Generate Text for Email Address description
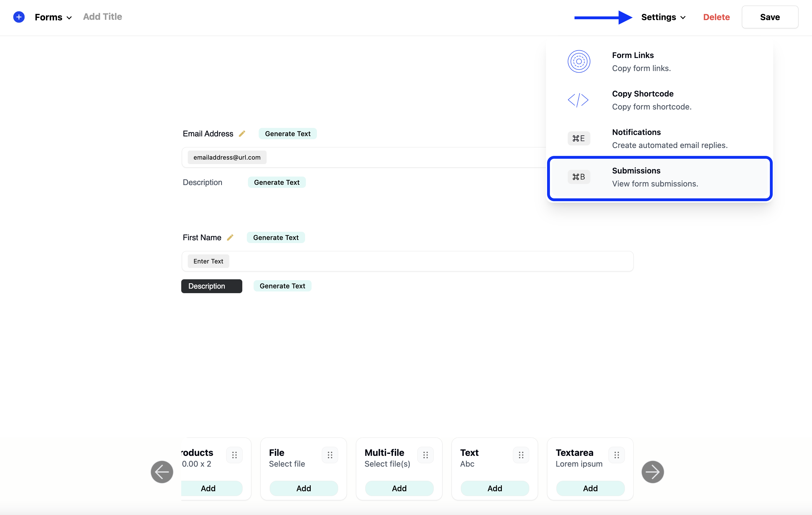The height and width of the screenshot is (515, 812). click(277, 182)
